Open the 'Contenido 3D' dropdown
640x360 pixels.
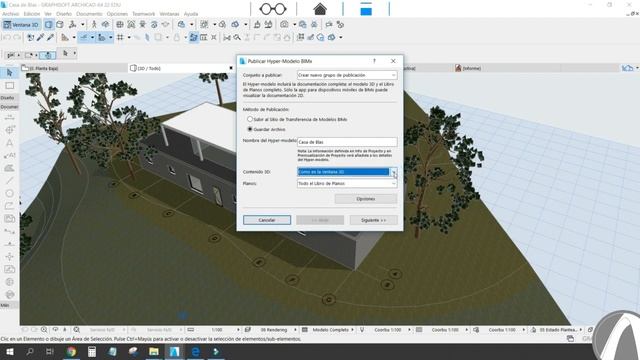point(347,172)
